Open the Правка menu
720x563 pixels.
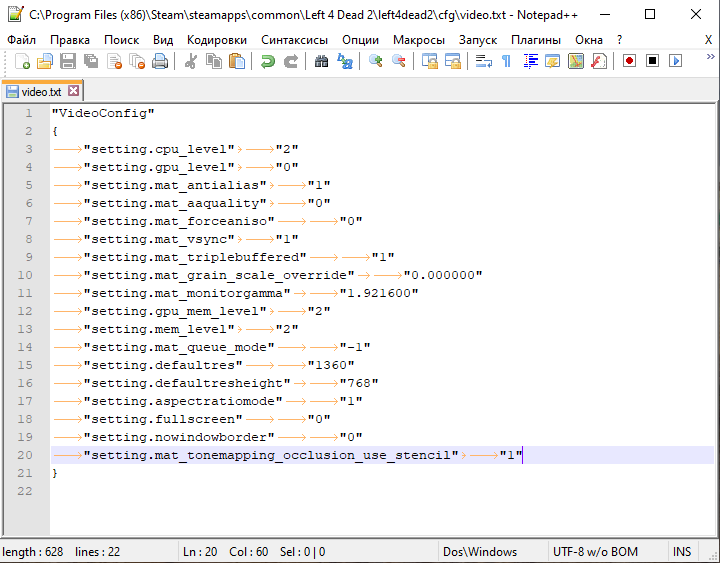point(70,40)
